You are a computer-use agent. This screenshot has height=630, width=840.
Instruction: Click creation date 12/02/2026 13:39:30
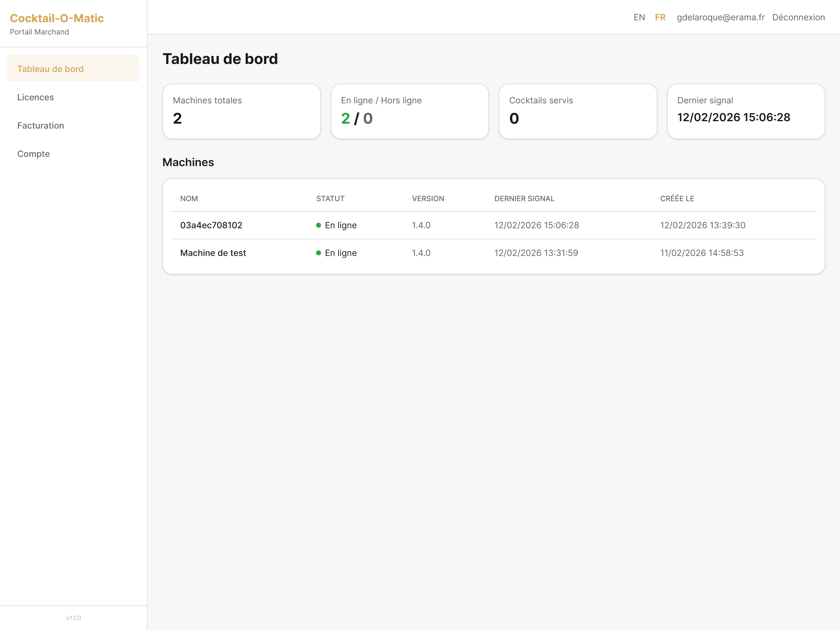click(703, 225)
